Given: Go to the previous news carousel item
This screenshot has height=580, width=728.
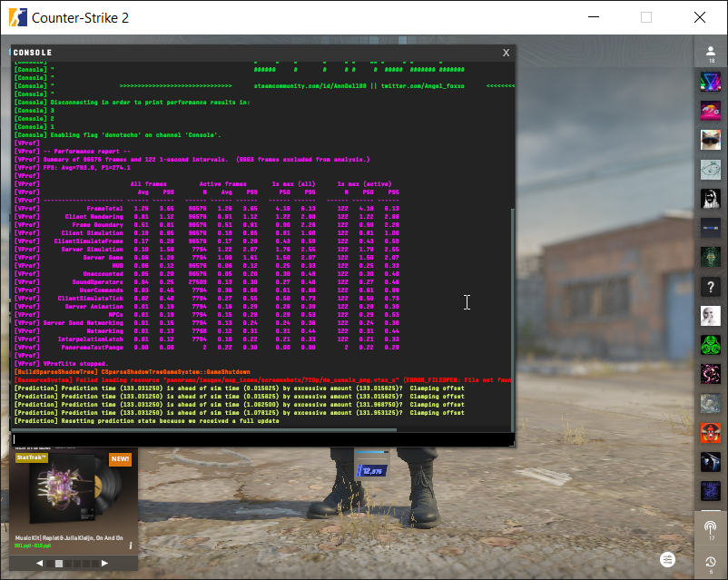Looking at the screenshot, I should 39,563.
